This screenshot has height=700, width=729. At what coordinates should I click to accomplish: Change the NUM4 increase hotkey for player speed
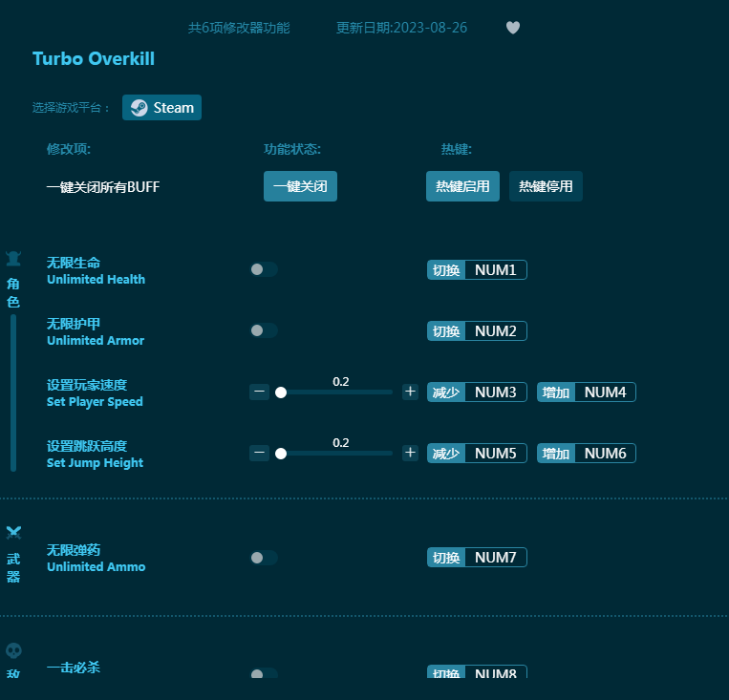[x=605, y=392]
